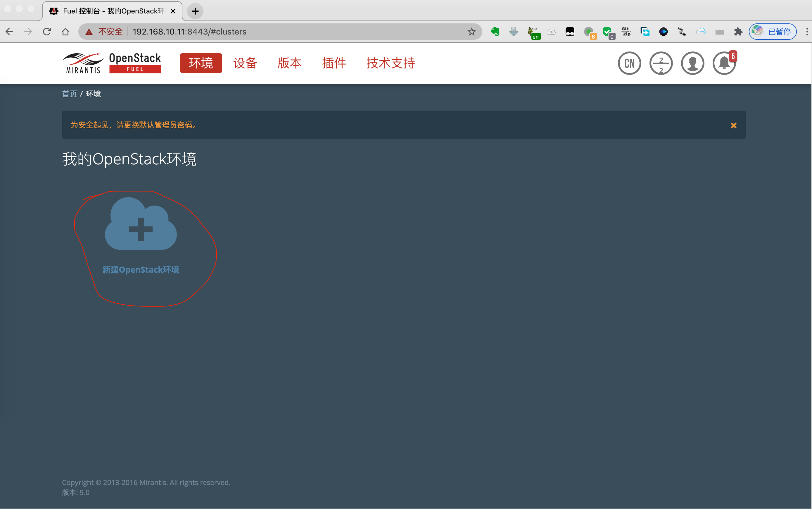This screenshot has height=509, width=812.
Task: Open the green shield extension
Action: point(608,33)
